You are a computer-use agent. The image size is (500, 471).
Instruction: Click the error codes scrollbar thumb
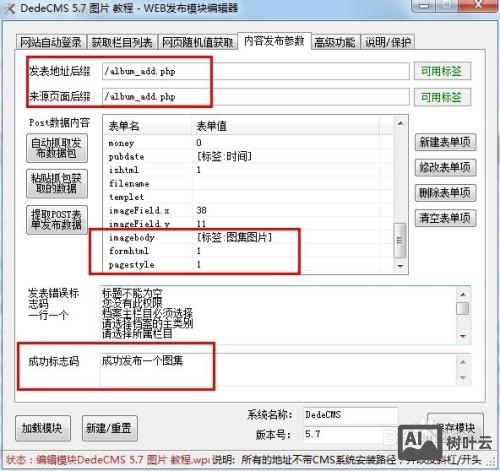(463, 308)
